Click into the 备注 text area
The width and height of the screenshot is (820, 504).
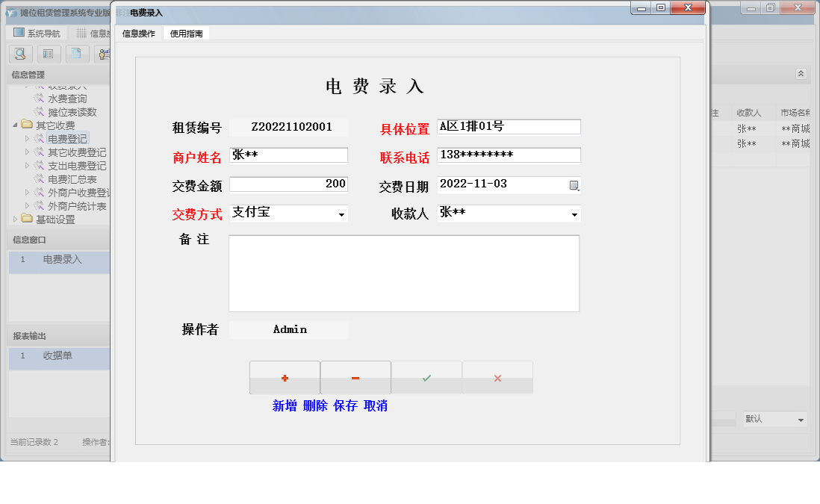click(403, 273)
